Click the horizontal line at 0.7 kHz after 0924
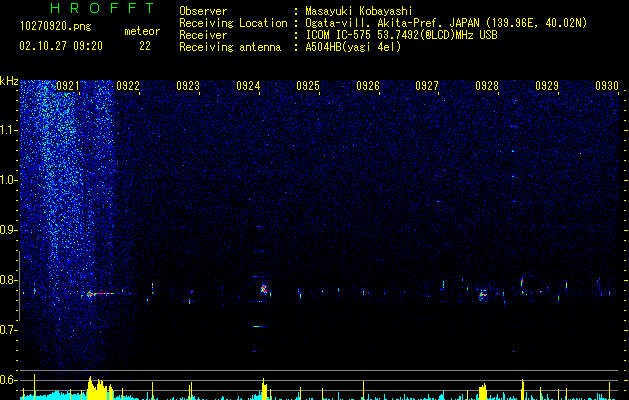This screenshot has height=400, width=629. pos(260,327)
